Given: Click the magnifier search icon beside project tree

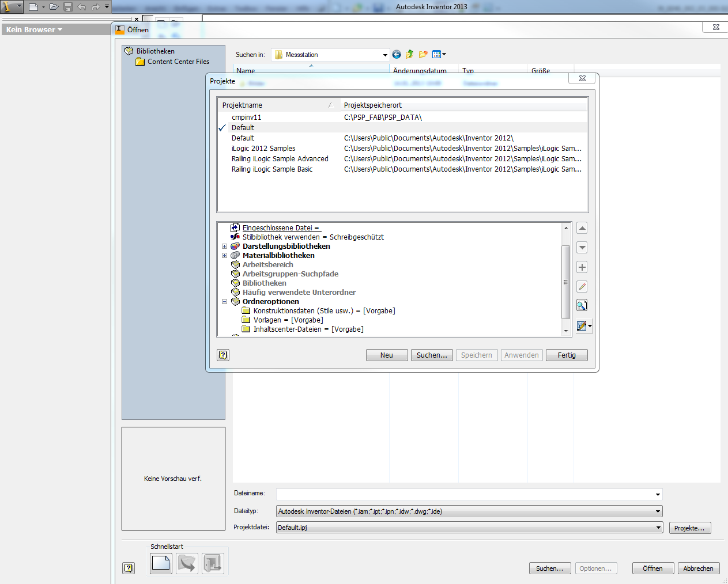Looking at the screenshot, I should pyautogui.click(x=582, y=306).
